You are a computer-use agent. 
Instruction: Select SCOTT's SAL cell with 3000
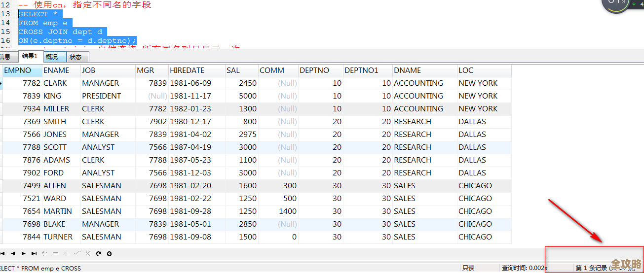click(242, 147)
